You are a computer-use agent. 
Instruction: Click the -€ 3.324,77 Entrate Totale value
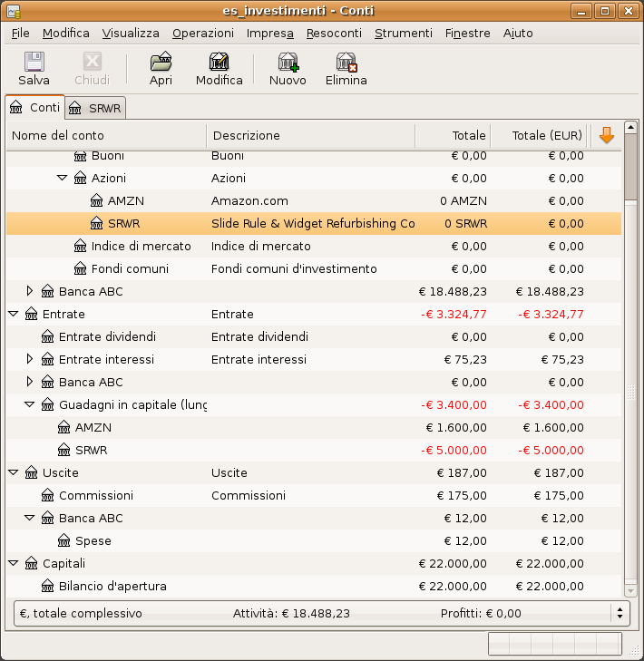[454, 314]
